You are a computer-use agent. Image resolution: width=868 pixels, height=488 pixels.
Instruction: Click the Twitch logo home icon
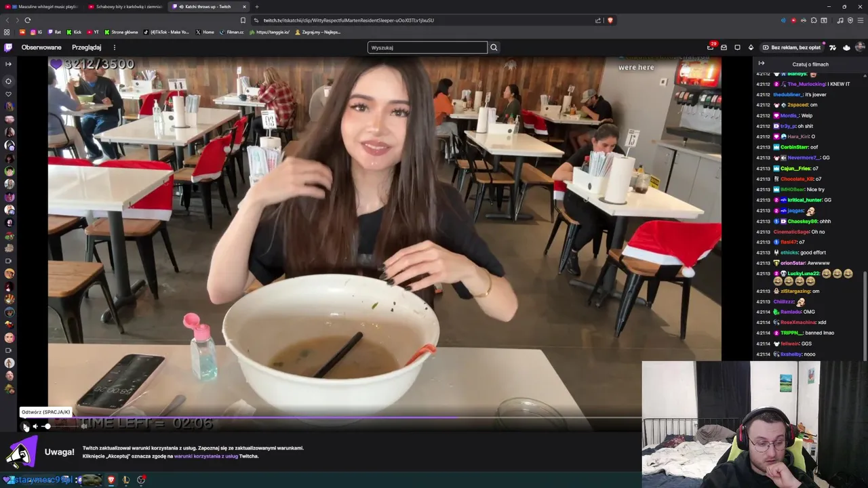tap(8, 47)
